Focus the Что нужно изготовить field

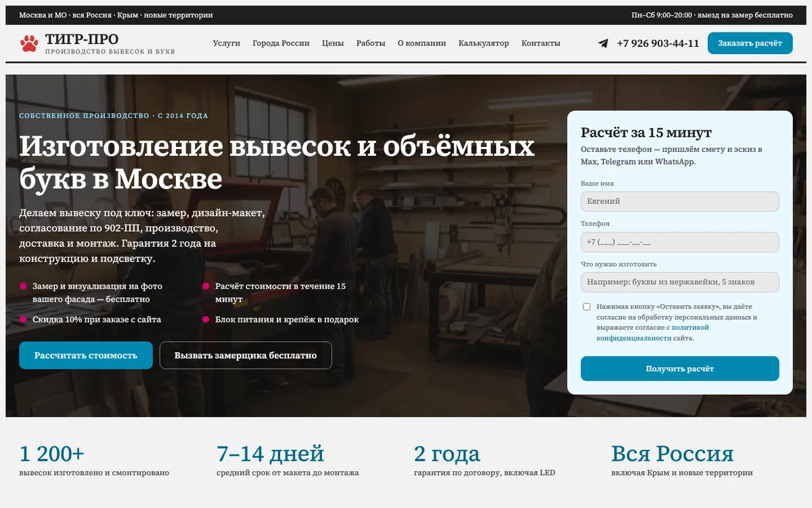click(679, 282)
